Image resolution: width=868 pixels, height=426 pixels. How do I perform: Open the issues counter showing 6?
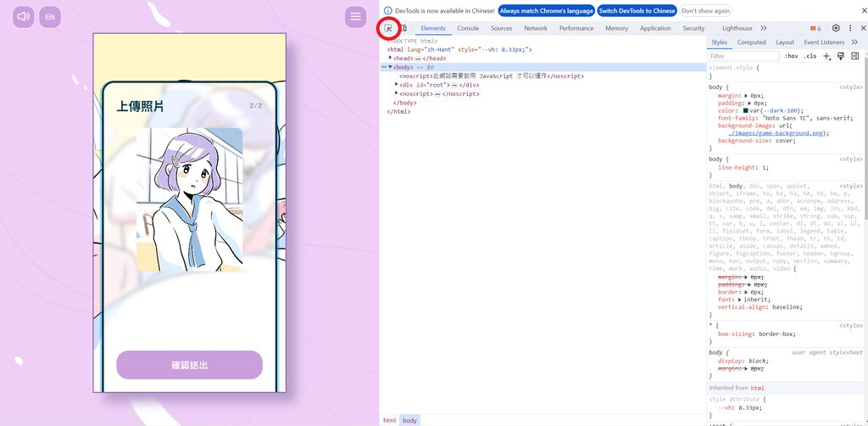(x=815, y=28)
